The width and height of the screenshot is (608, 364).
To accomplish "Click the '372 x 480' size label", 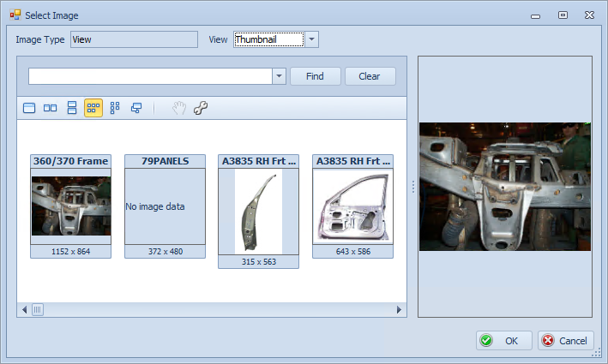I will click(x=166, y=252).
